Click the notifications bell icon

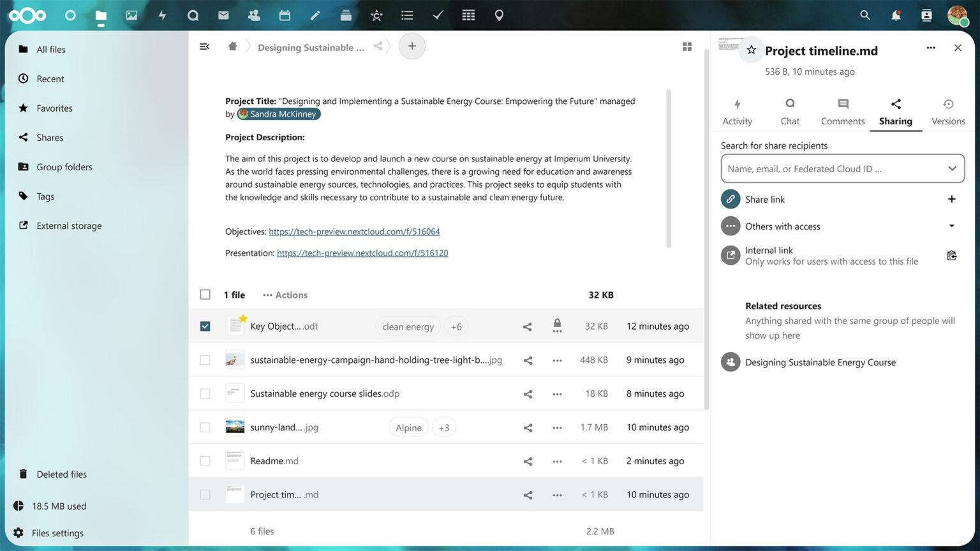pos(896,15)
